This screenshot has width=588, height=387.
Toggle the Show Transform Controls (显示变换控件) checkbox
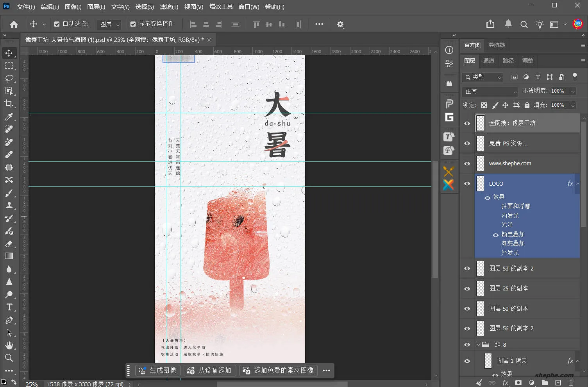click(133, 24)
